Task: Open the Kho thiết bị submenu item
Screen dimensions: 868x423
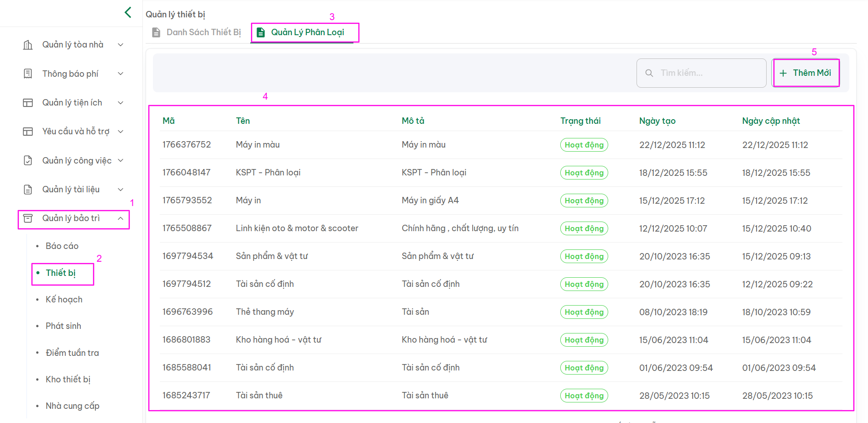Action: 68,380
